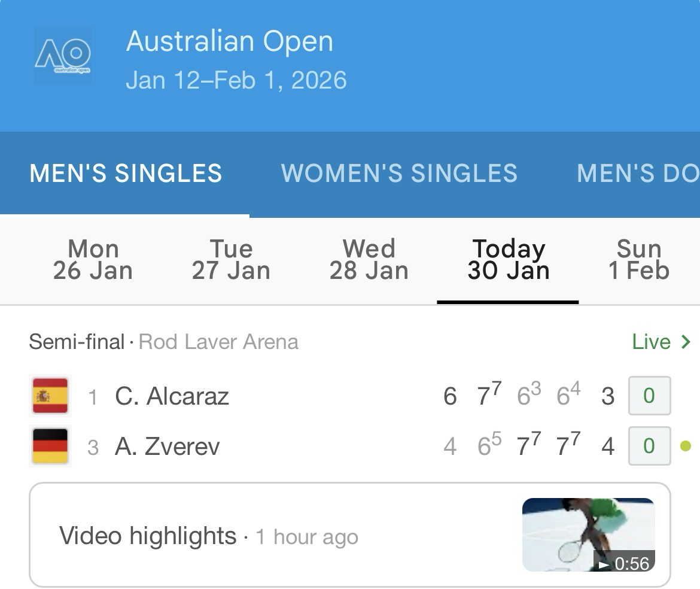Select Mon 26 Jan date
This screenshot has width=700, height=589.
pyautogui.click(x=93, y=260)
